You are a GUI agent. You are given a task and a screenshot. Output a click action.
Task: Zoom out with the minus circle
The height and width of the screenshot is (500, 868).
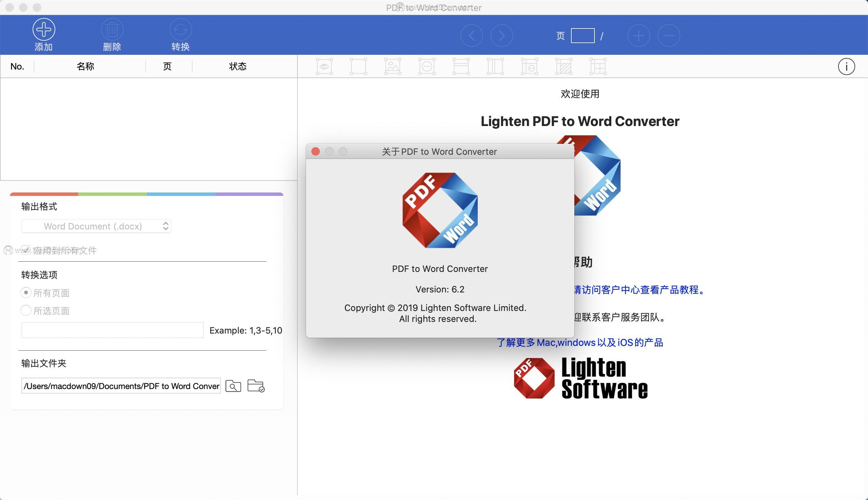point(668,35)
